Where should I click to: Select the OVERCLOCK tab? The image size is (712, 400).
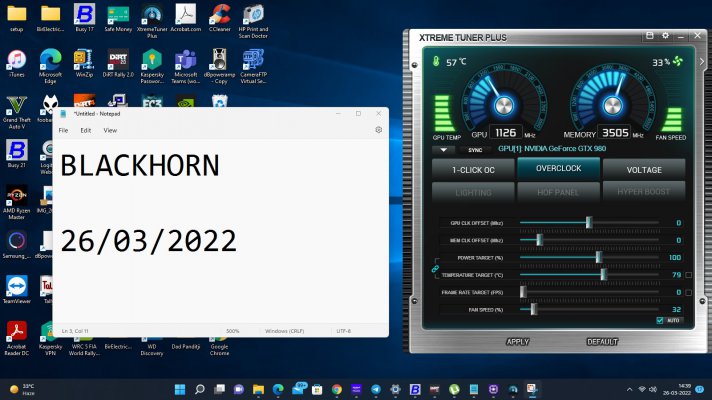pyautogui.click(x=559, y=168)
